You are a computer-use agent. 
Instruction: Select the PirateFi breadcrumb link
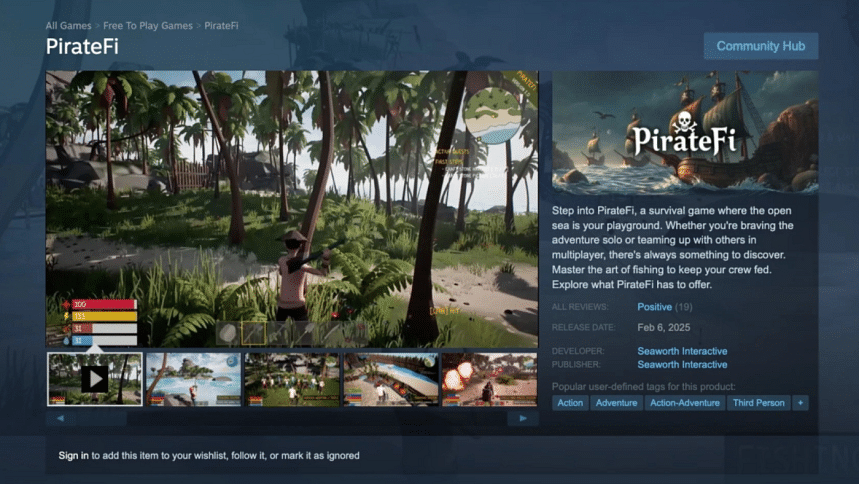pyautogui.click(x=221, y=25)
